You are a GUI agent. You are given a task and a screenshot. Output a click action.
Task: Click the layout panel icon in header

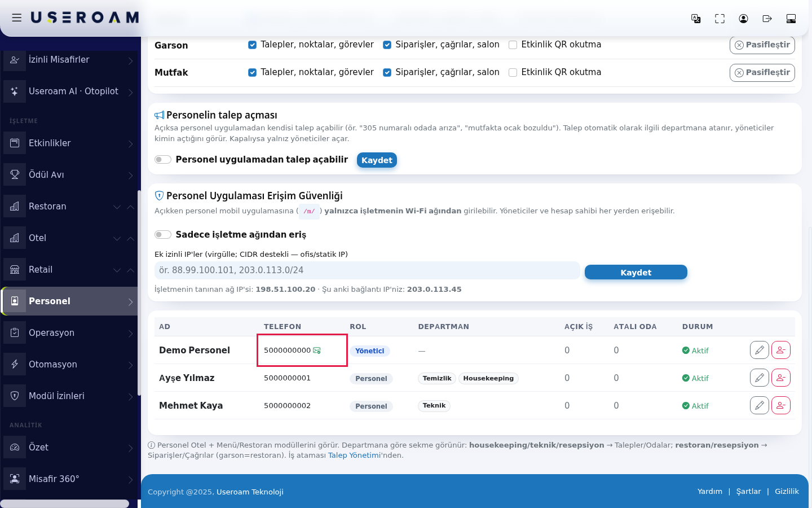[x=791, y=19]
